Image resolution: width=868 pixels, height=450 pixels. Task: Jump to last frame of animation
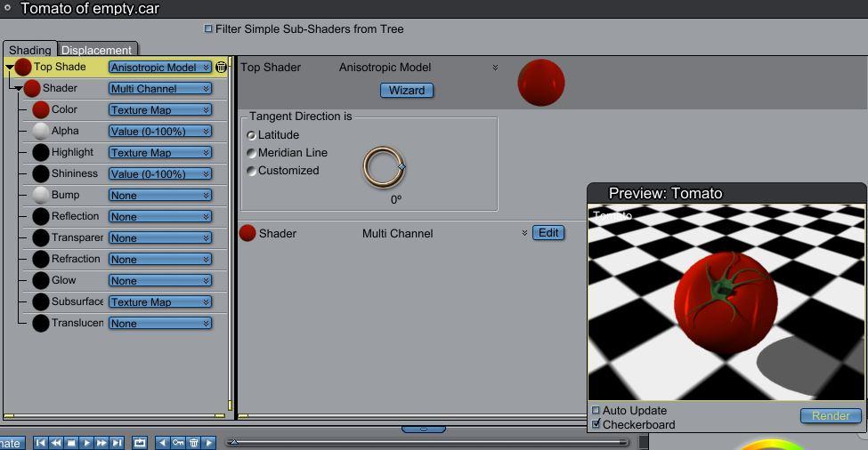click(x=117, y=442)
